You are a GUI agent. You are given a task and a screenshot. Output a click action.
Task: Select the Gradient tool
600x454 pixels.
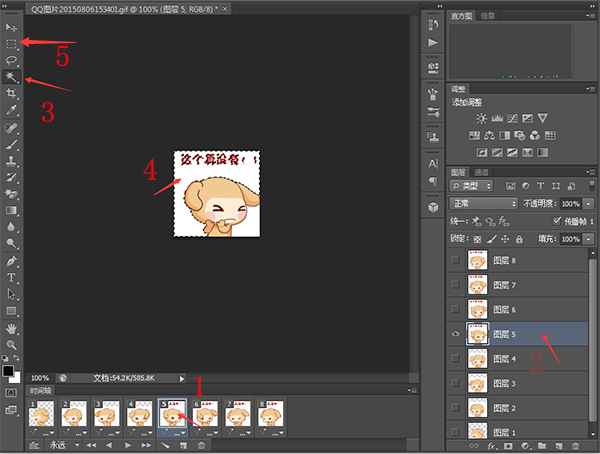coord(11,210)
